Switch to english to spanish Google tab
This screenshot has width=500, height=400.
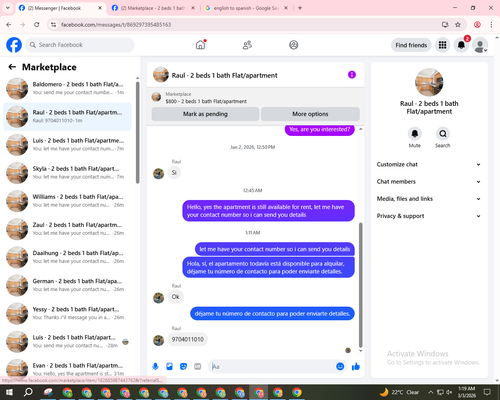tap(246, 8)
